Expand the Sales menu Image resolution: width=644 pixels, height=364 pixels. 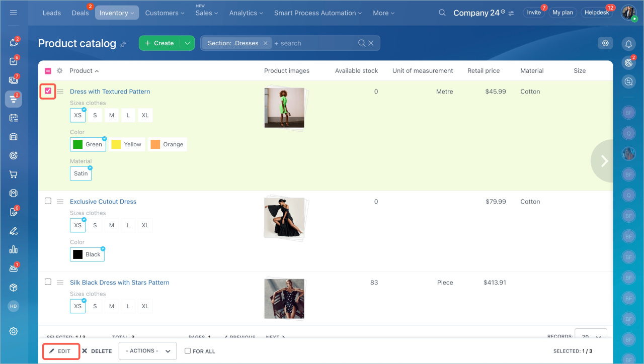click(207, 13)
